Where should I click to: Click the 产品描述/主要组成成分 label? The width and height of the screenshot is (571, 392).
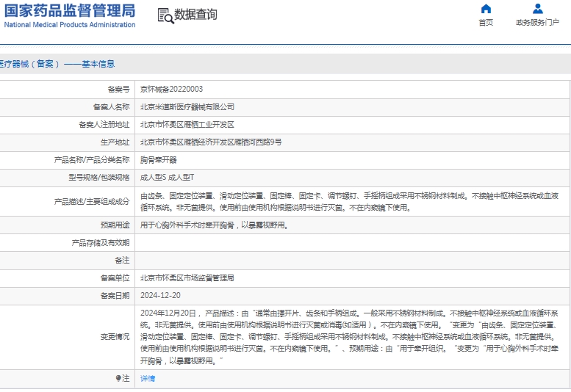92,202
